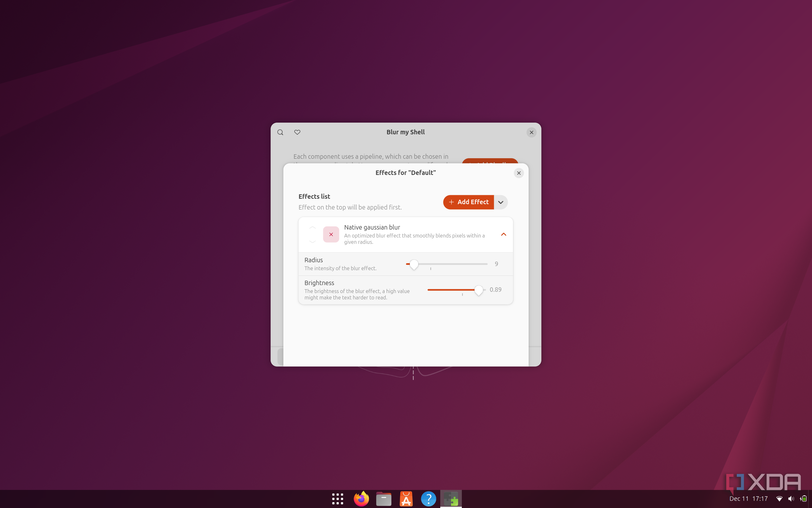Click the heart support icon

(297, 132)
